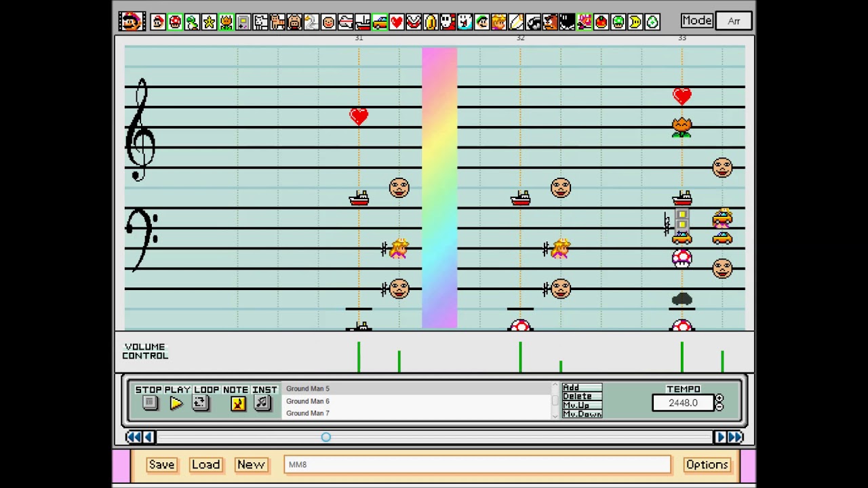Select the Swan instrument

(x=311, y=22)
